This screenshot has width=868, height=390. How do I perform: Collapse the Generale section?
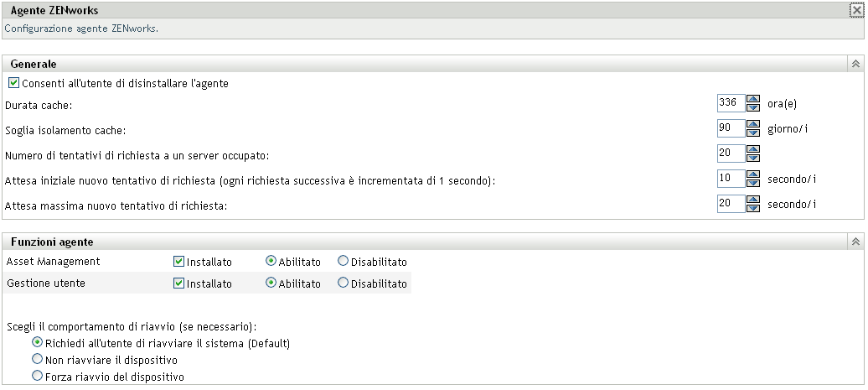[855, 64]
